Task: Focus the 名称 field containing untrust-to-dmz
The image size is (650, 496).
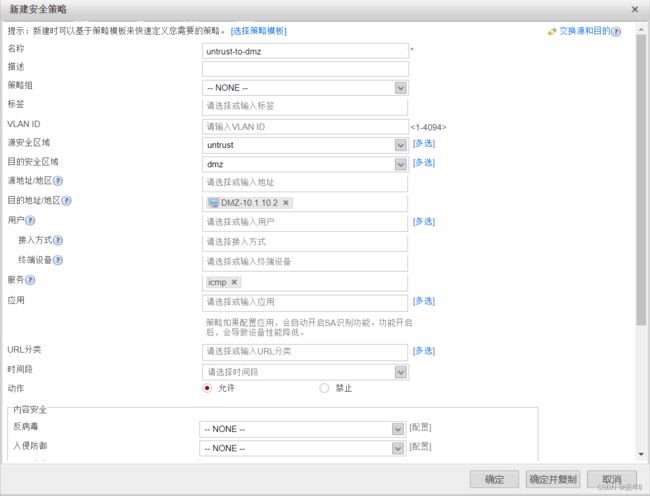Action: tap(306, 51)
